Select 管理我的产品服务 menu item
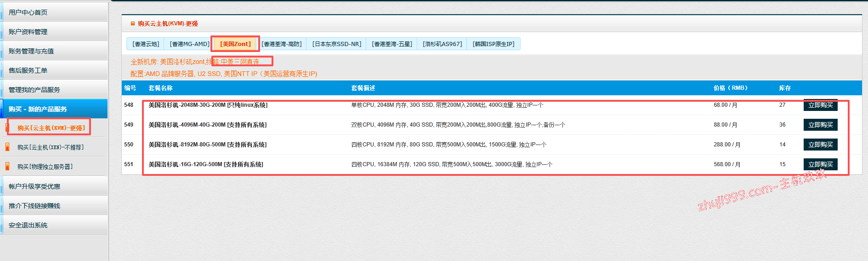This screenshot has height=261, width=868. [x=34, y=90]
